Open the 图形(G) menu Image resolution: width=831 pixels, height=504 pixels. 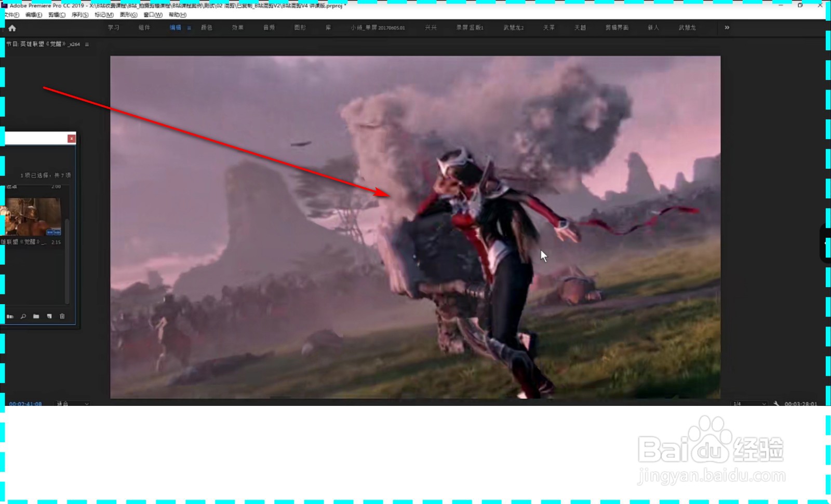click(128, 15)
